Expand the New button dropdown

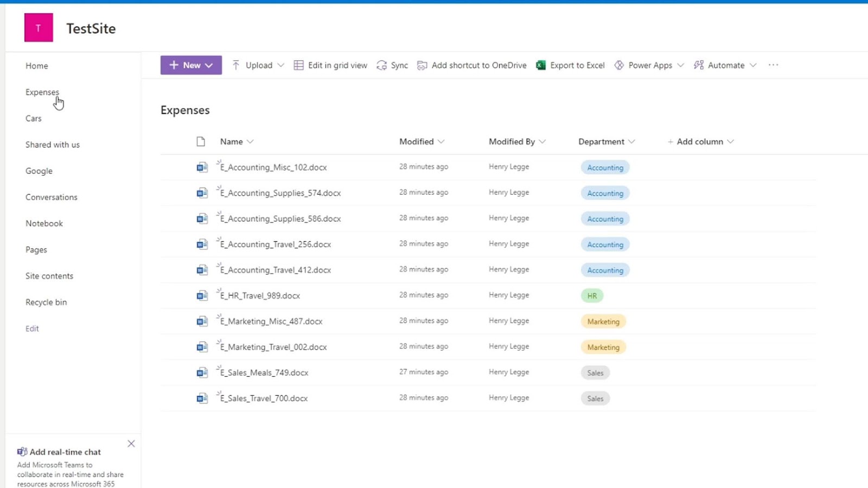pos(209,65)
